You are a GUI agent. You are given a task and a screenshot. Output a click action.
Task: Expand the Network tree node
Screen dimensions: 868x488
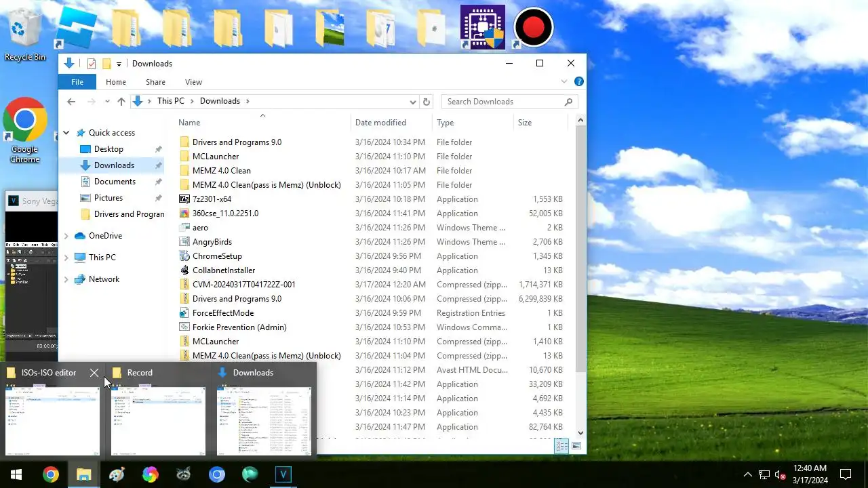pyautogui.click(x=66, y=279)
